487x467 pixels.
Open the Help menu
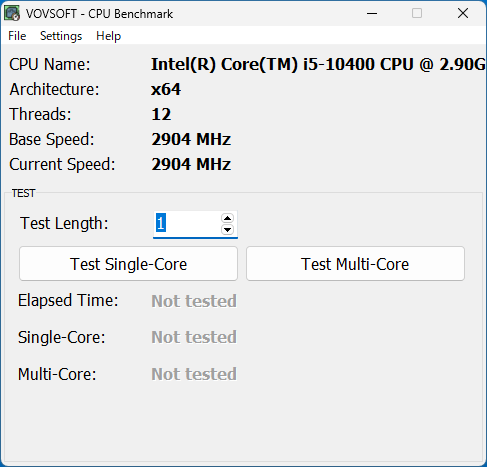[108, 36]
